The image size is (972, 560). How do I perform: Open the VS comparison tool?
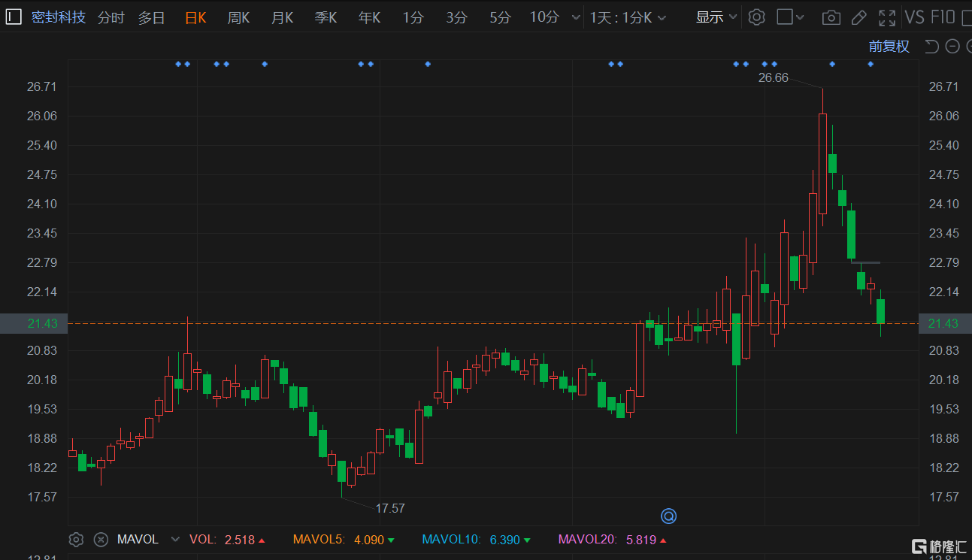(914, 17)
